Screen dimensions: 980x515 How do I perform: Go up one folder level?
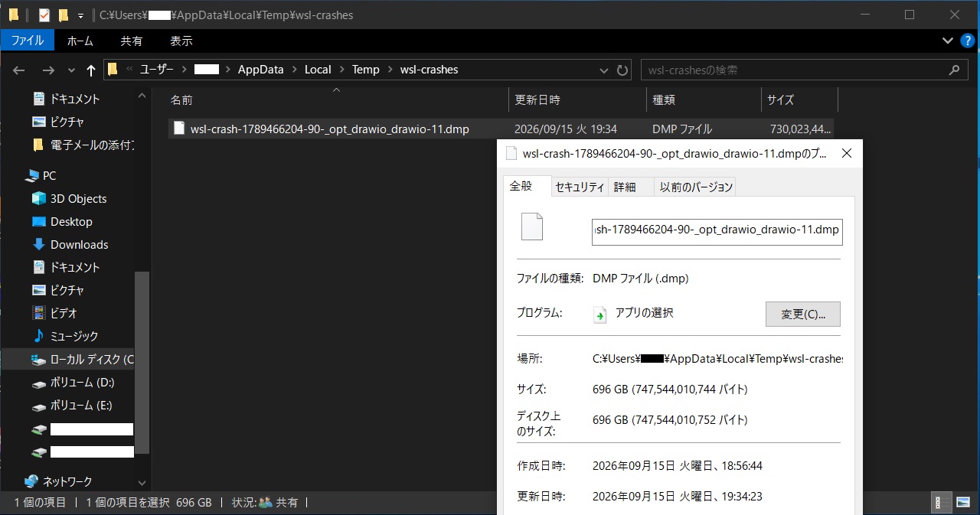coord(91,70)
